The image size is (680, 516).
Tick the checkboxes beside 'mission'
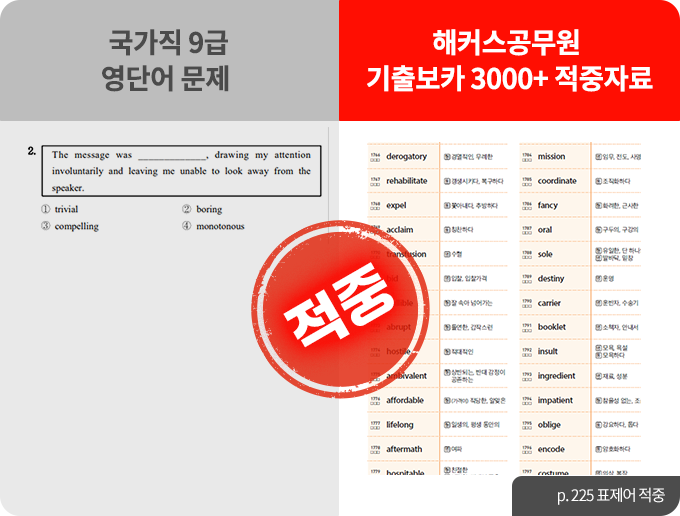coord(527,160)
